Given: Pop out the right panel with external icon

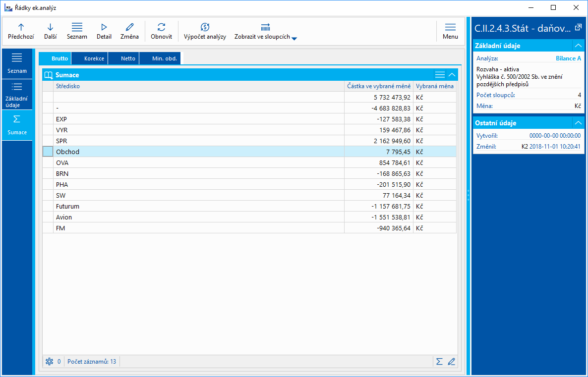Looking at the screenshot, I should [x=578, y=27].
